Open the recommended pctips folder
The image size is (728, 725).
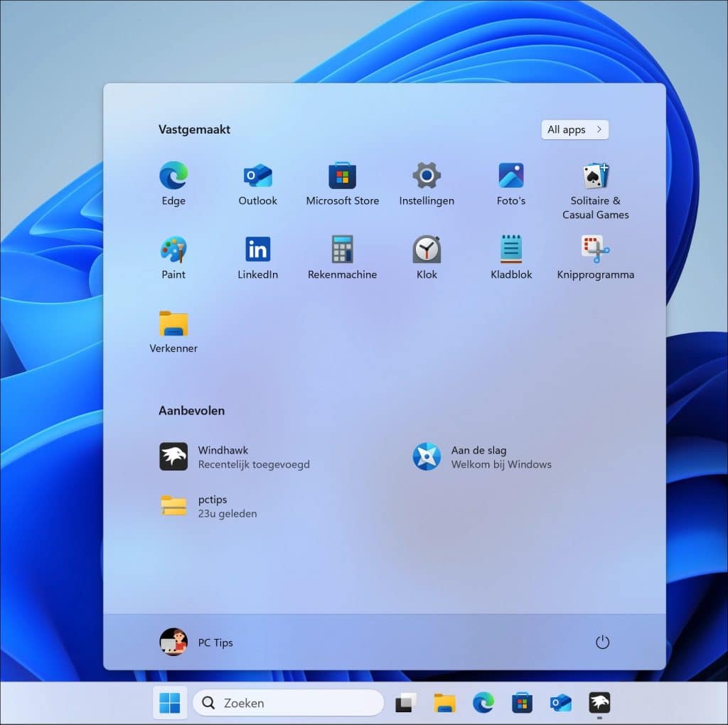[210, 506]
